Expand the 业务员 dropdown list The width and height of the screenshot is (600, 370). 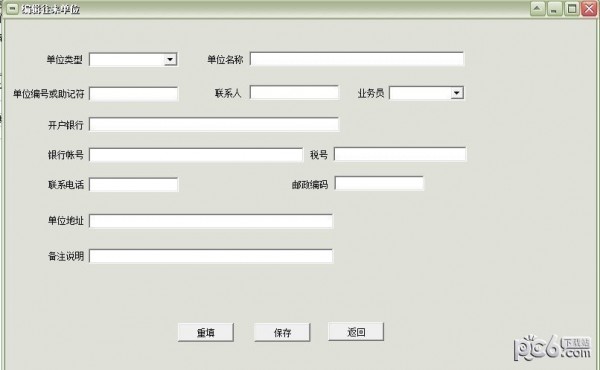coord(456,93)
